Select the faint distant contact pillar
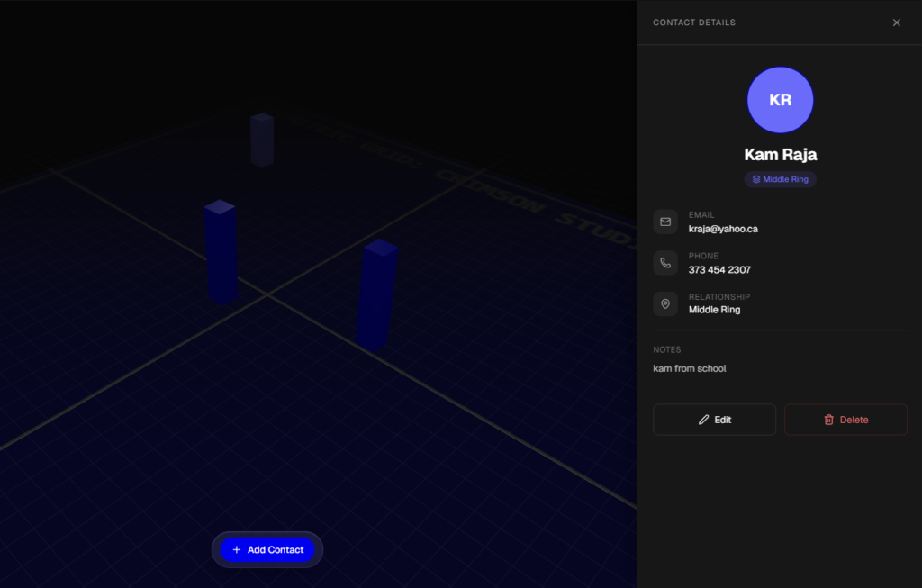The height and width of the screenshot is (588, 922). [x=262, y=140]
